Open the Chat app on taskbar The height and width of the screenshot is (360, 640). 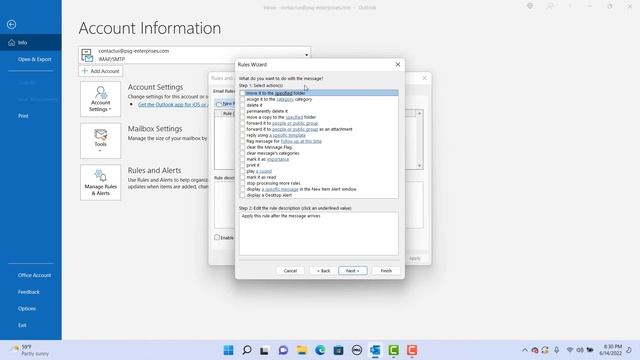(283, 350)
